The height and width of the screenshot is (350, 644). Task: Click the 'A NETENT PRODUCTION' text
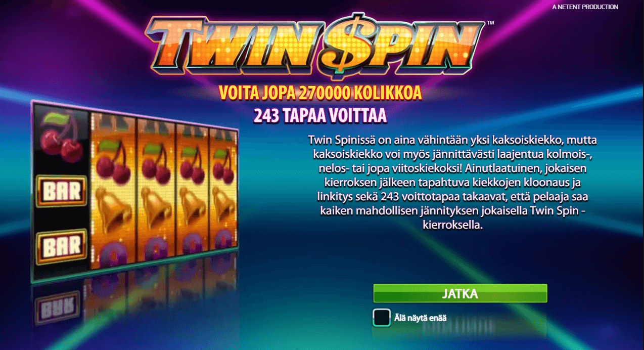coord(585,7)
